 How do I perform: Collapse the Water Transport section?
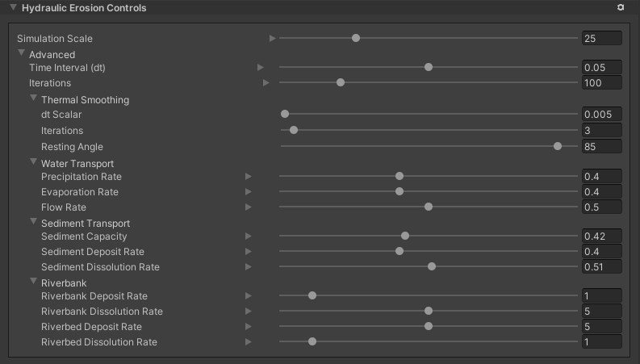(x=34, y=163)
